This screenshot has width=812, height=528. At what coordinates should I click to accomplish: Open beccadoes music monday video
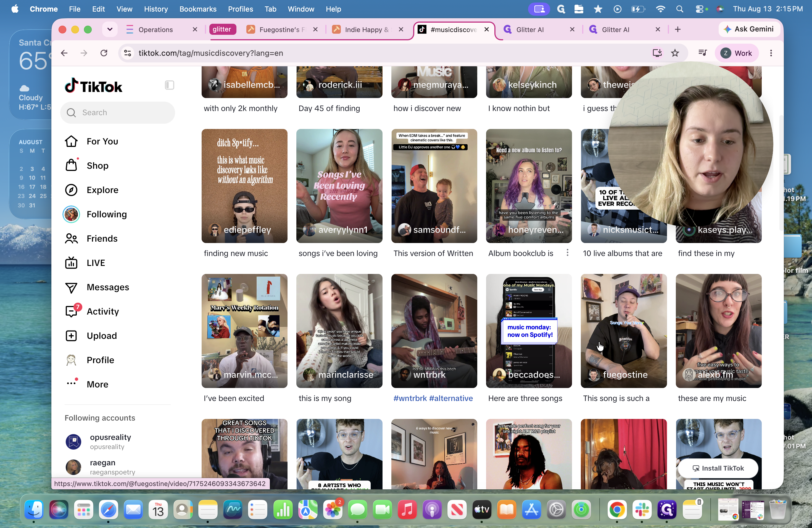tap(529, 331)
